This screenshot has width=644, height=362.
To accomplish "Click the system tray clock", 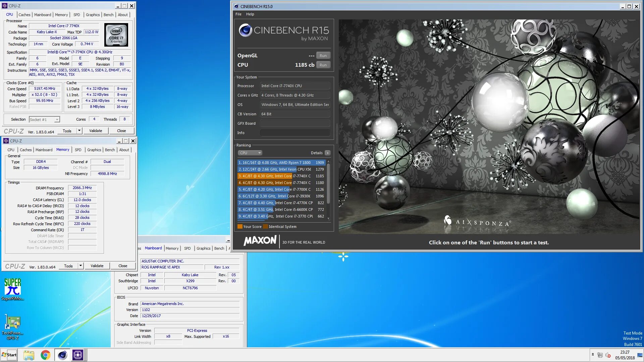I will click(625, 355).
